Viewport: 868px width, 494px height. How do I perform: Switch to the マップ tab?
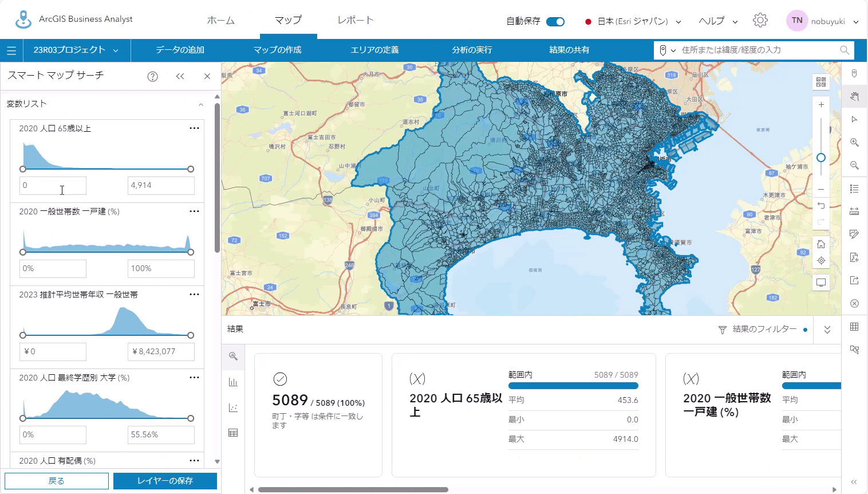[288, 21]
